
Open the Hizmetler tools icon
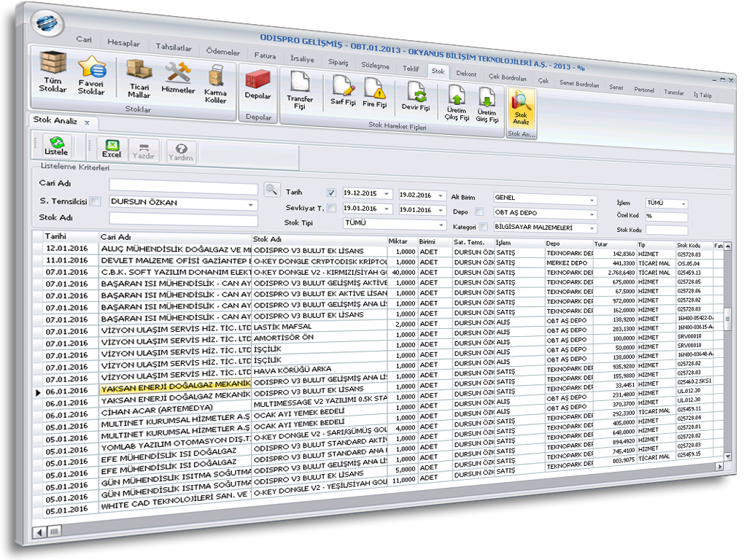click(x=178, y=77)
